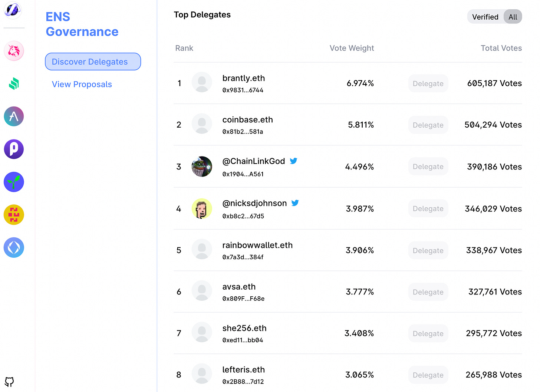Delegate votes to lefteris.eth
The height and width of the screenshot is (392, 540).
click(428, 375)
